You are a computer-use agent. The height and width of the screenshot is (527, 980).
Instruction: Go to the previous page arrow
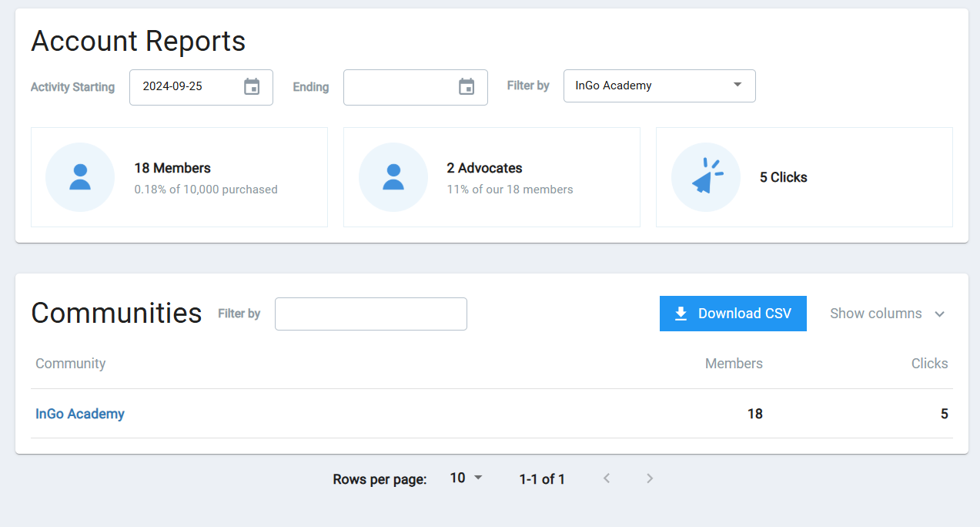click(607, 478)
